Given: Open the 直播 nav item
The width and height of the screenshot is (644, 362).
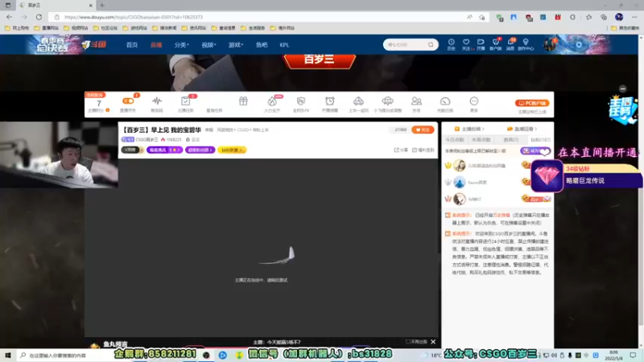Looking at the screenshot, I should [156, 45].
